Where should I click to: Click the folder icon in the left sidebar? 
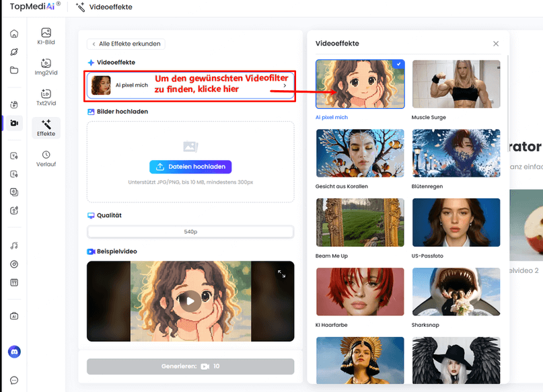point(14,71)
